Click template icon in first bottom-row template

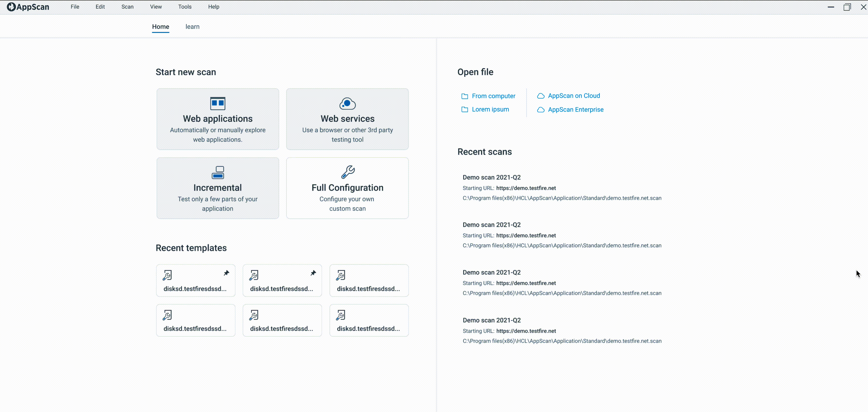tap(167, 315)
